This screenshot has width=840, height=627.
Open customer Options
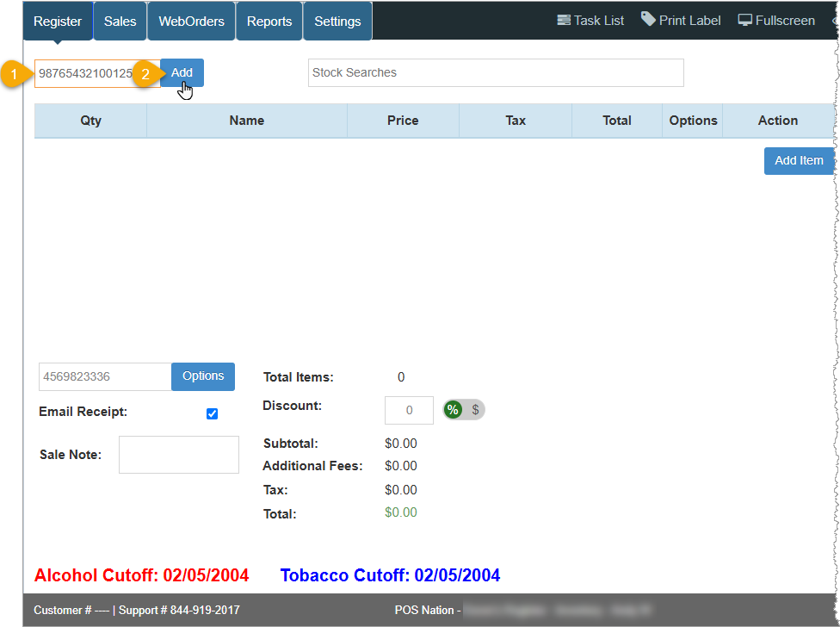(203, 376)
